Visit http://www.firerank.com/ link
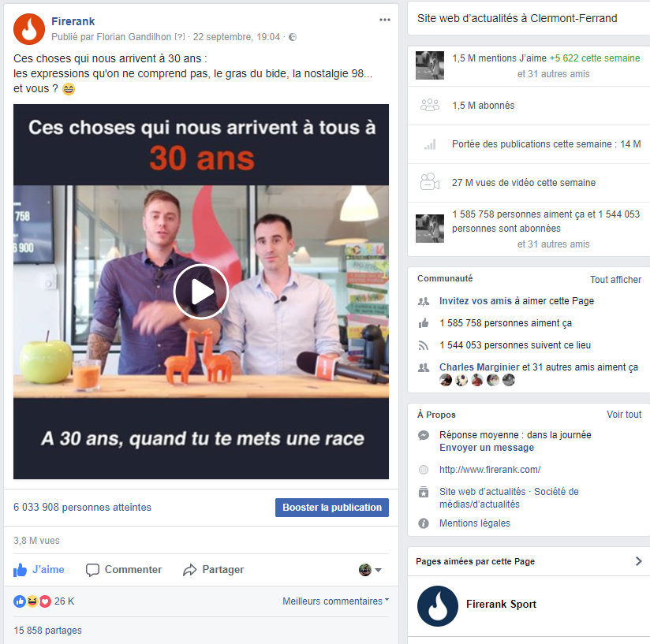 (x=490, y=470)
